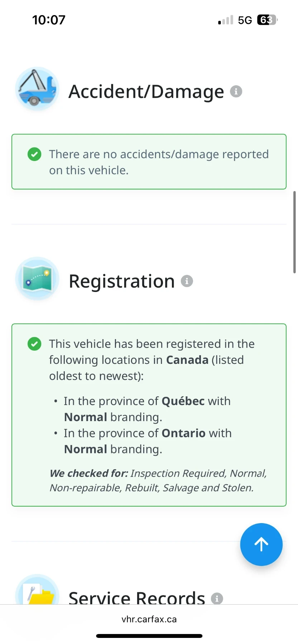The width and height of the screenshot is (298, 644).
Task: Tap the home indicator bar at bottom
Action: click(149, 636)
